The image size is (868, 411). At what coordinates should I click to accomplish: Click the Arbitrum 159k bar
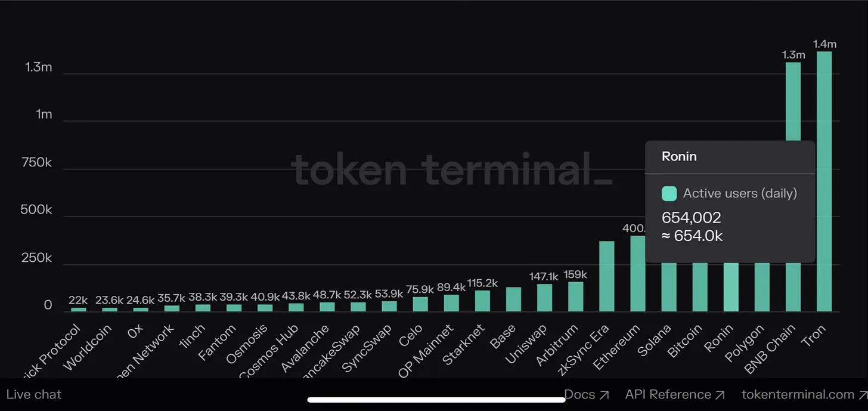click(576, 296)
